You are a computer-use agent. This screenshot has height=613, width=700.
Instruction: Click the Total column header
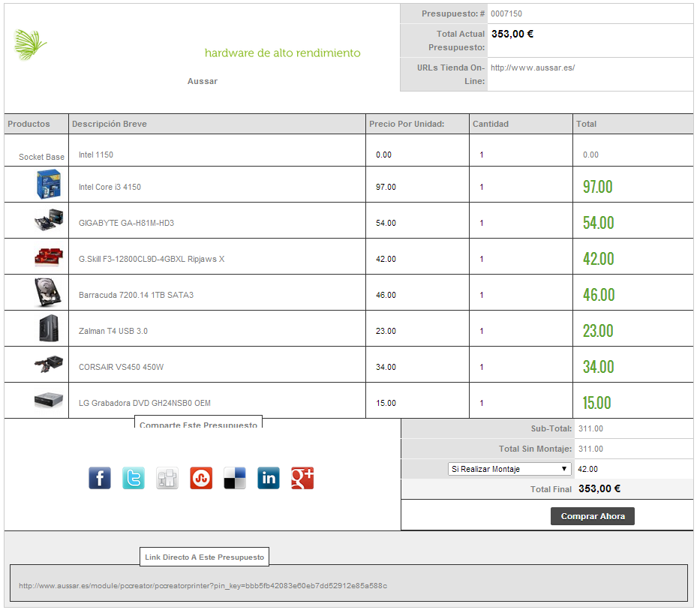coord(586,124)
